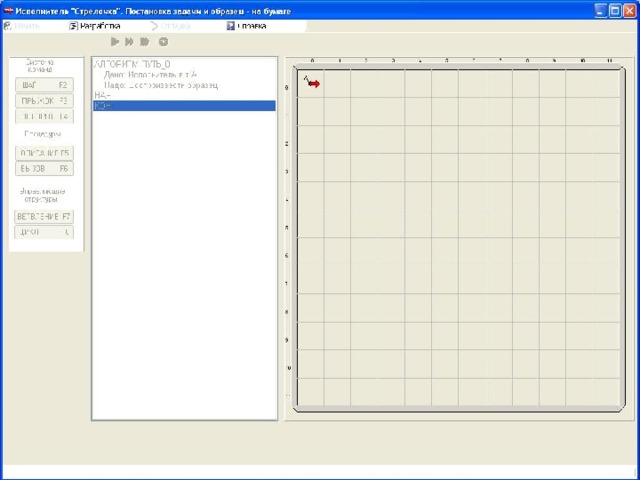The width and height of the screenshot is (640, 480).
Task: Open the Разработка menu
Action: point(95,26)
